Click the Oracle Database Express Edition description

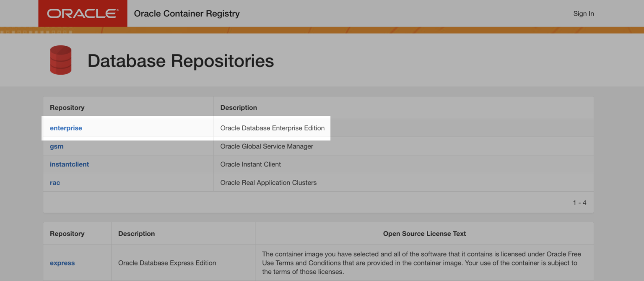tap(167, 263)
